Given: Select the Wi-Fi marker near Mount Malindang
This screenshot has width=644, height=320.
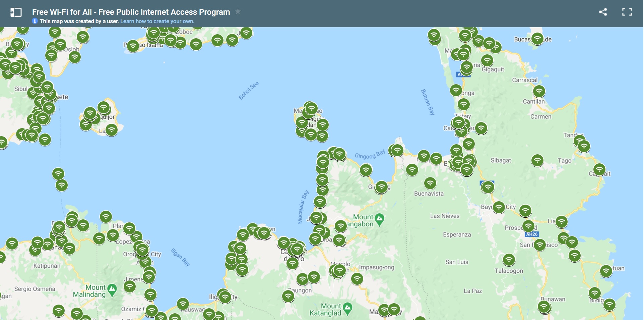Looking at the screenshot, I should (x=130, y=286).
